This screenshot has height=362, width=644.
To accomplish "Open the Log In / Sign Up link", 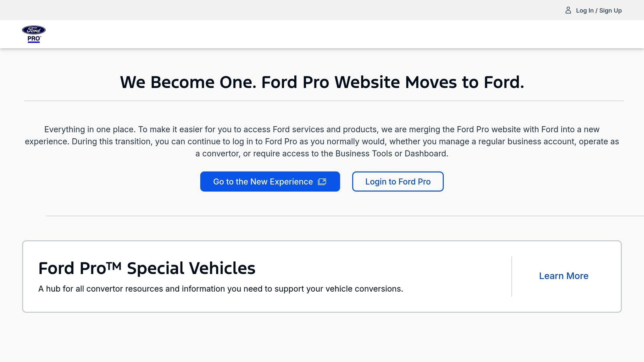I will click(x=598, y=10).
